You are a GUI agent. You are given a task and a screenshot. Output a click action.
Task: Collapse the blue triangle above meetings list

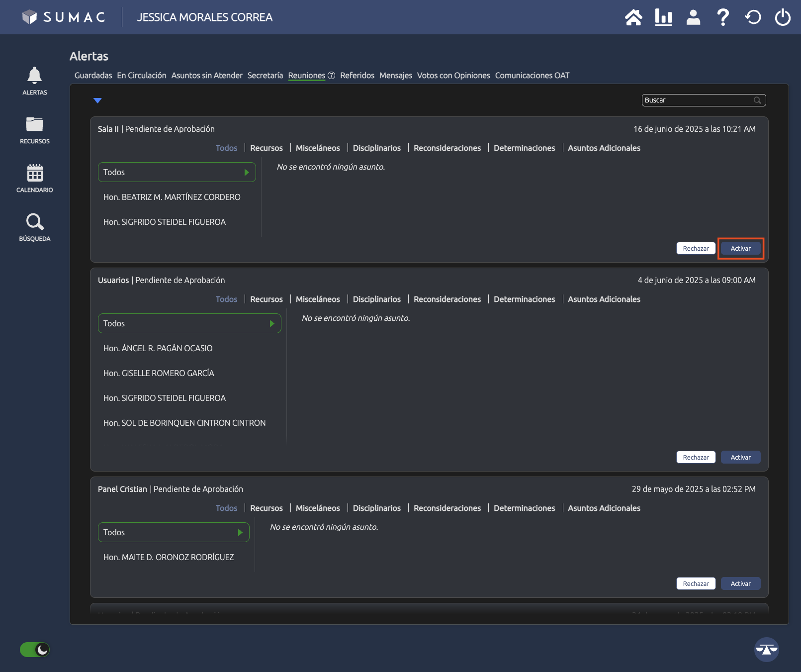97,100
